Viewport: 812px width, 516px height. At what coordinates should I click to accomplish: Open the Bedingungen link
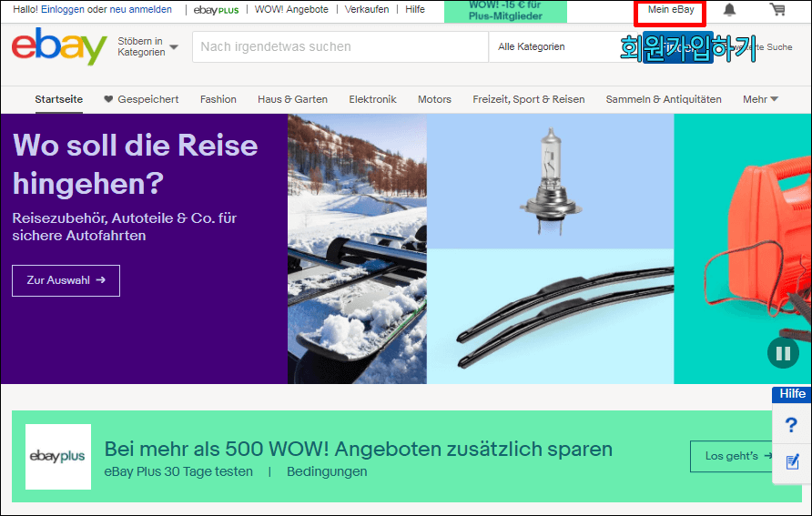[327, 471]
